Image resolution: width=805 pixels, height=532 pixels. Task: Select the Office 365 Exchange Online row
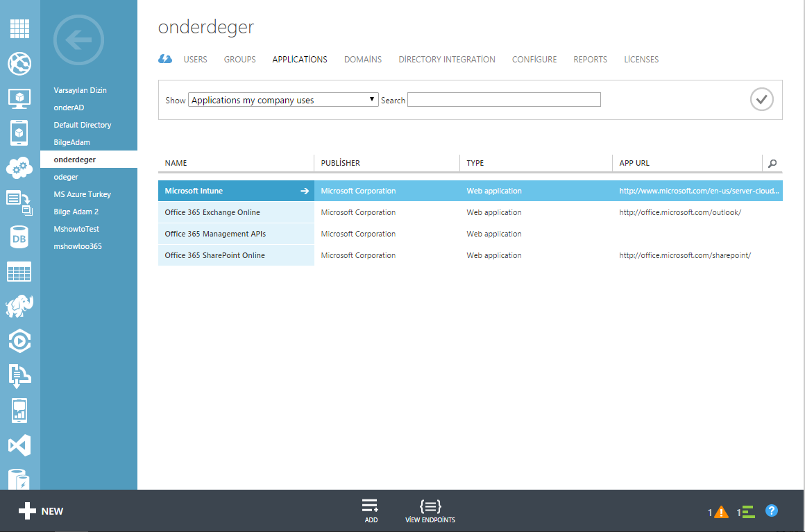471,212
